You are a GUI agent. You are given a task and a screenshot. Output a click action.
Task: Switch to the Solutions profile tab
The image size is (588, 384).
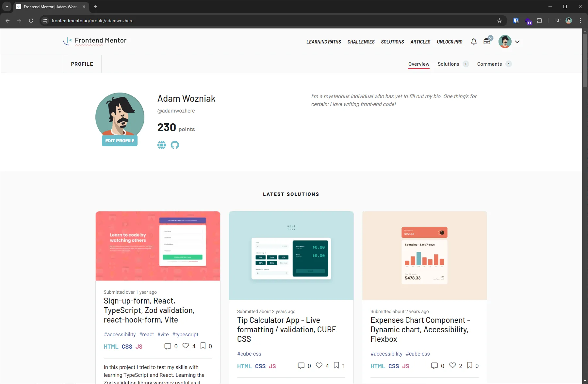tap(453, 64)
